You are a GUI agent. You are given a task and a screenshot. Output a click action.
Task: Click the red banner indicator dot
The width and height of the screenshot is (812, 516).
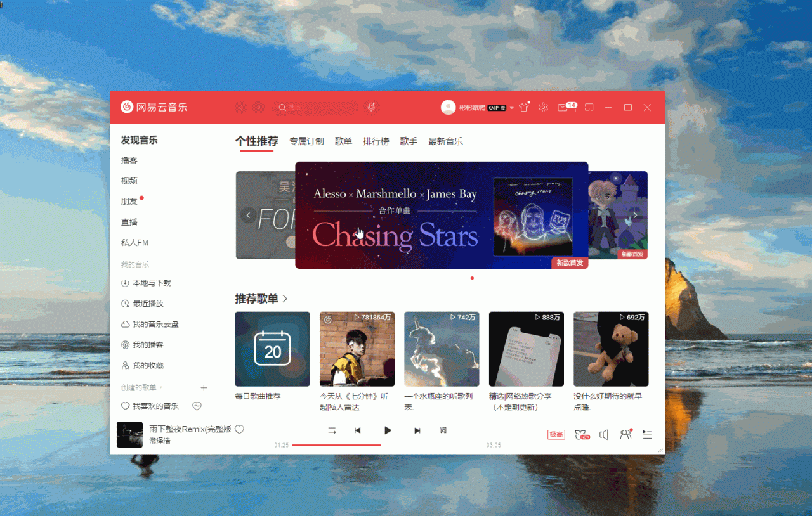point(472,278)
